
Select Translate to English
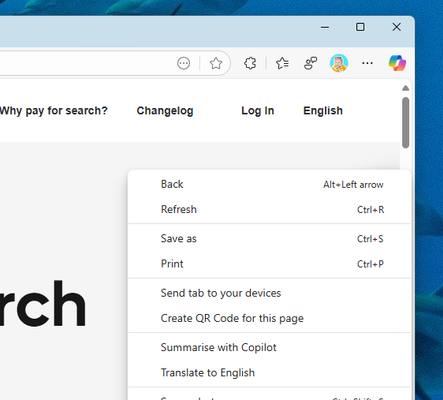(x=270, y=373)
